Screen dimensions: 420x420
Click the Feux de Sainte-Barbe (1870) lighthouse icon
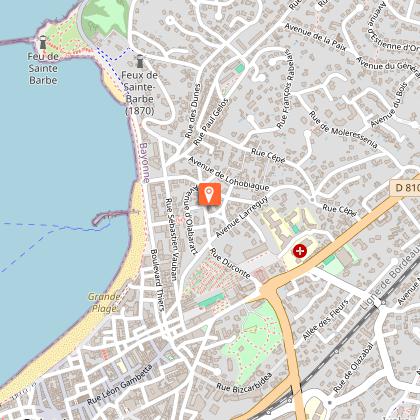coord(140,61)
